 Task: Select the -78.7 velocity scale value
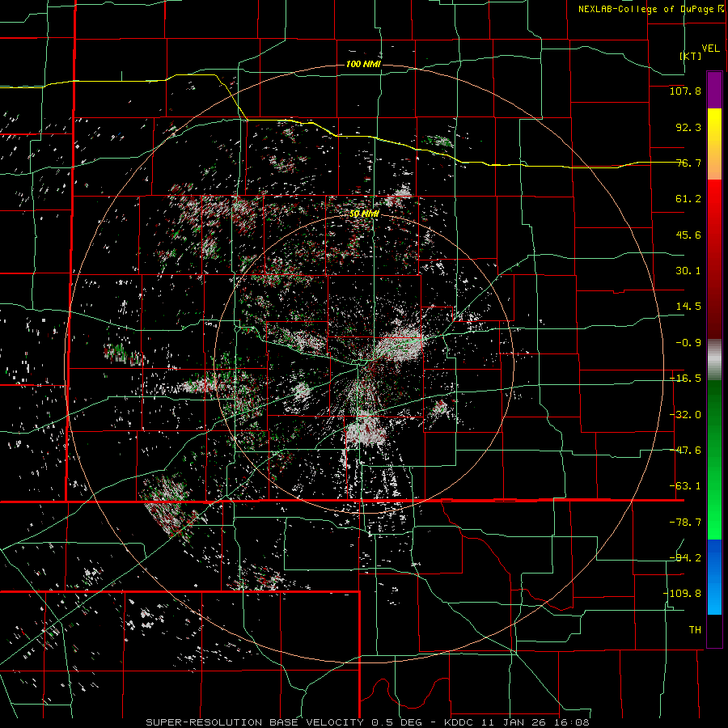click(685, 523)
